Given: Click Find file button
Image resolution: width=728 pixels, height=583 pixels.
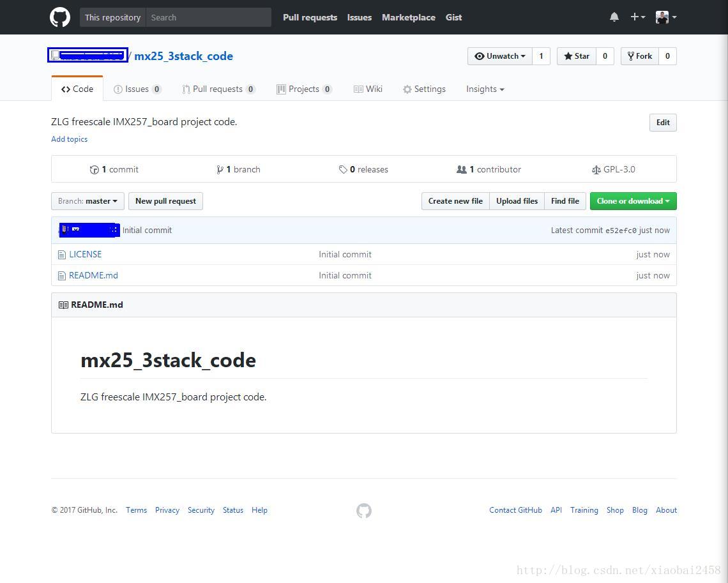Looking at the screenshot, I should (565, 201).
